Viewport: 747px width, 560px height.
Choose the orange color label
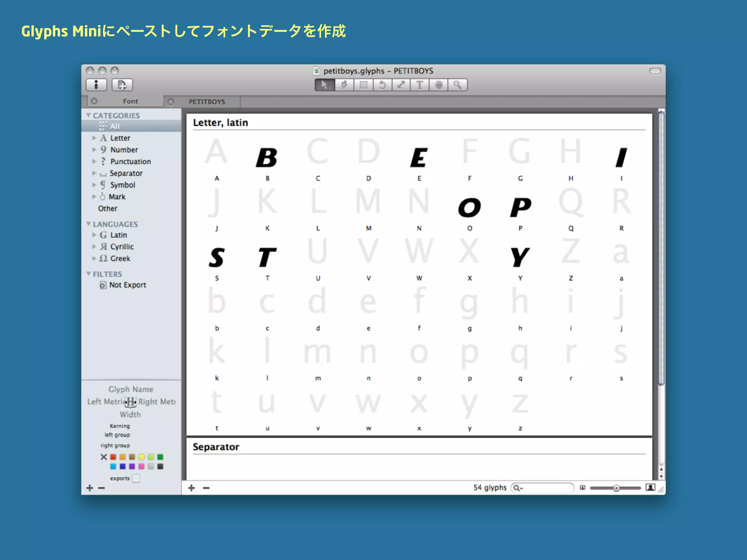point(123,457)
